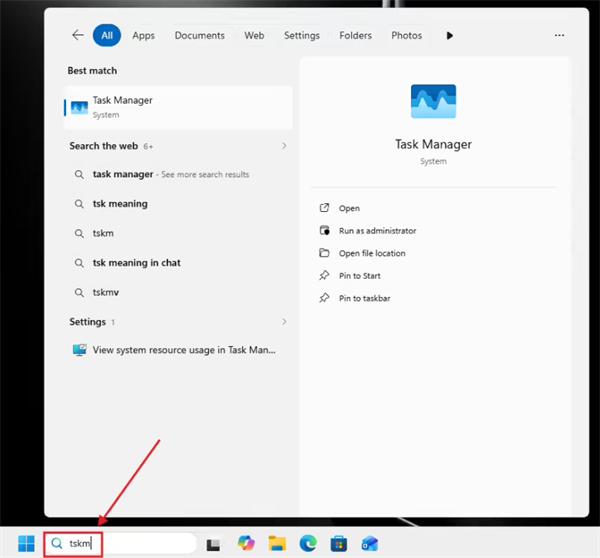Open the Windows Start button
Screen dimensions: 600x558
tap(26, 543)
